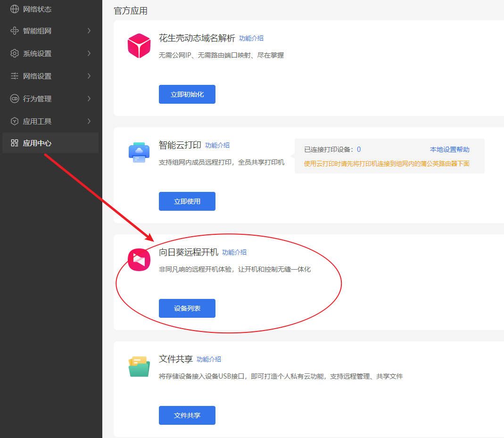Click the 行为管理 sidebar icon
The height and width of the screenshot is (438, 504).
coord(15,99)
